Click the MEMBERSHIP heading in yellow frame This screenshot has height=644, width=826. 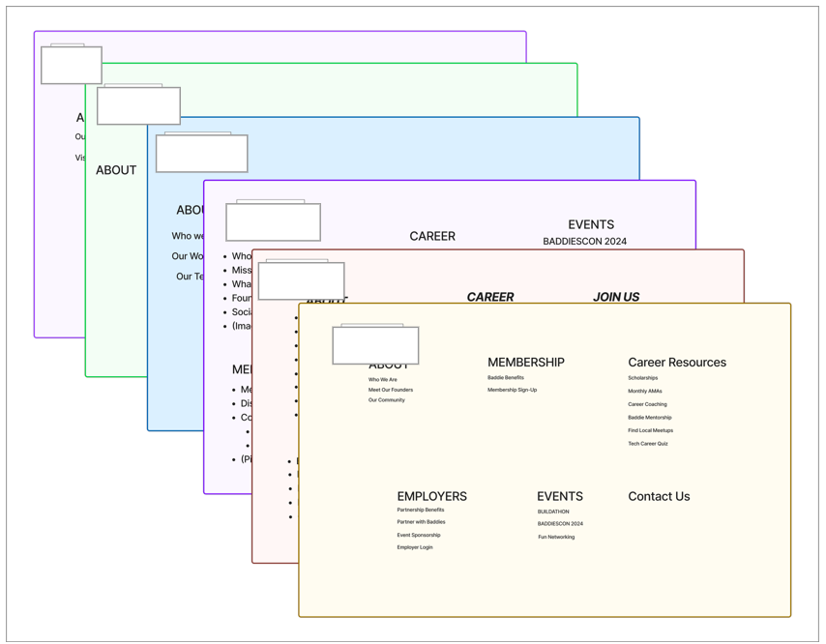(x=526, y=363)
